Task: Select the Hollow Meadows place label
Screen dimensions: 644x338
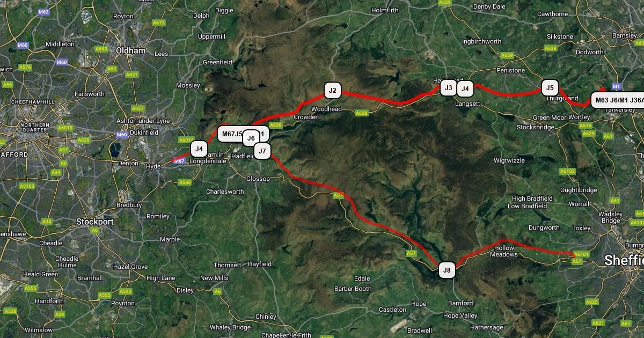Action: (504, 251)
